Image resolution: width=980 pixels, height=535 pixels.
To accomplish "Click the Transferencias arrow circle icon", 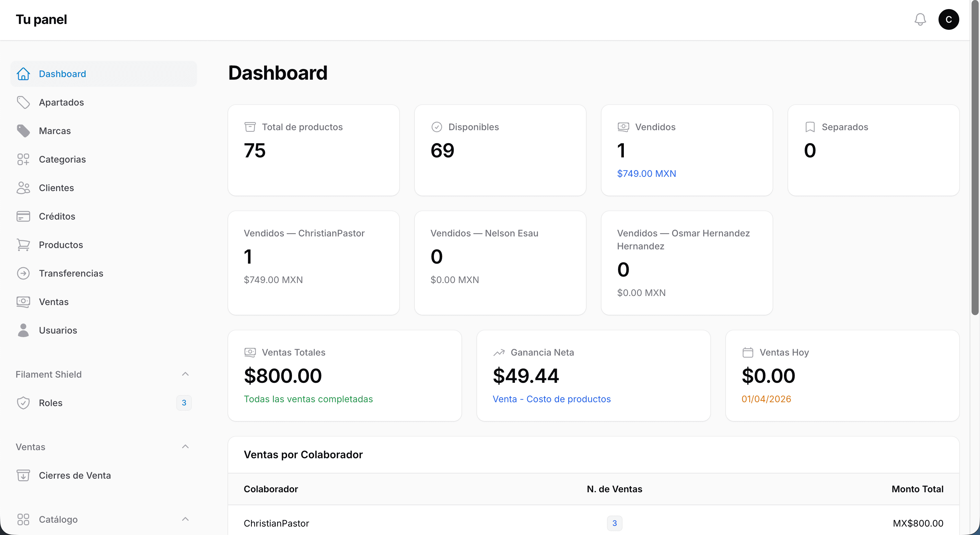I will click(23, 273).
